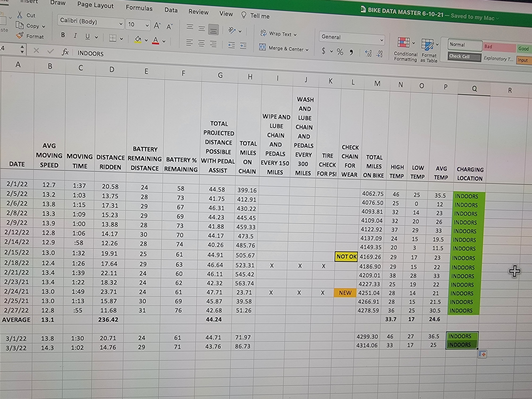Open the Page Layout ribbon tab
Screen dimensions: 532x399
point(95,5)
